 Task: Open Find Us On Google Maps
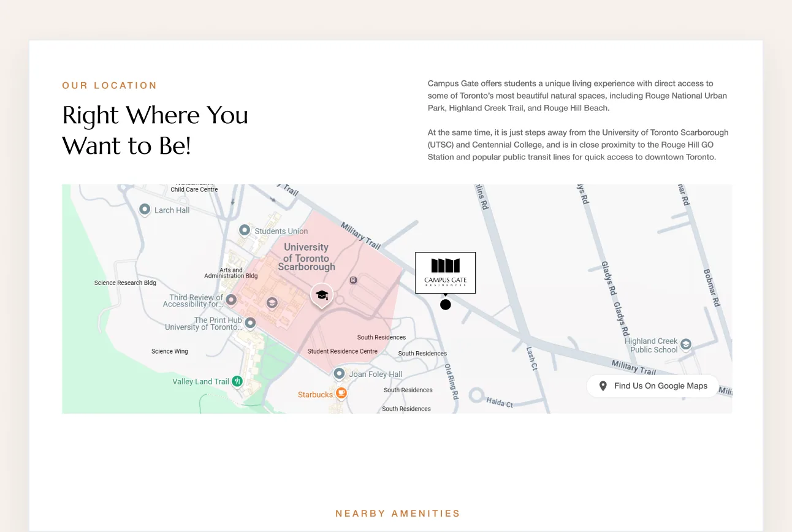[653, 386]
